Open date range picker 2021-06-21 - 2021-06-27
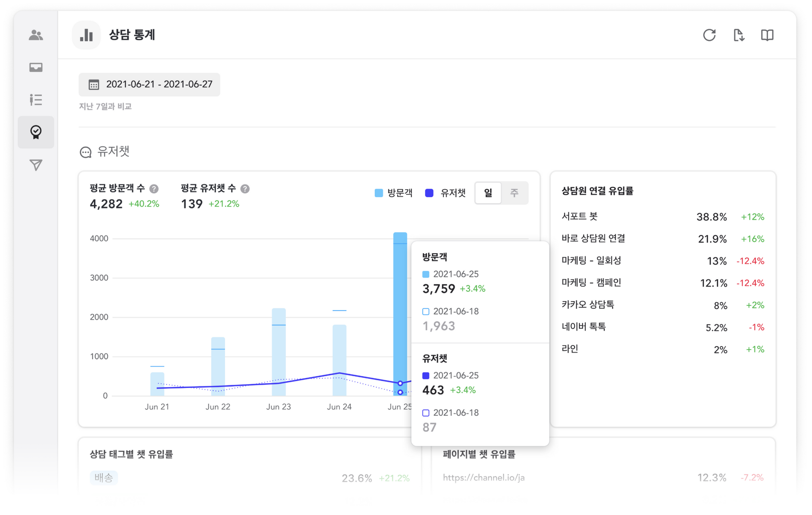812x515 pixels. (149, 84)
